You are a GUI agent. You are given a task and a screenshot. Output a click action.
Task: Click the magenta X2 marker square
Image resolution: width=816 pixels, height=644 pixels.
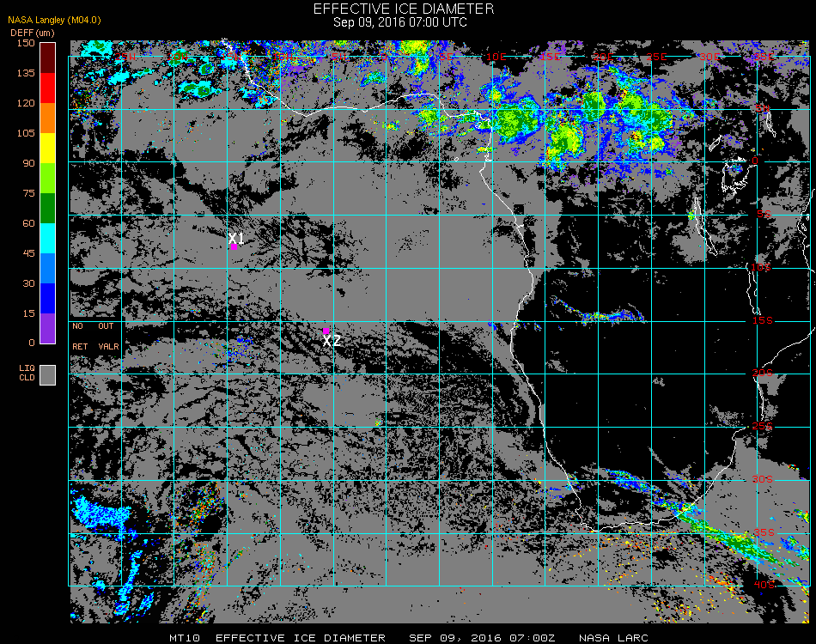(326, 331)
